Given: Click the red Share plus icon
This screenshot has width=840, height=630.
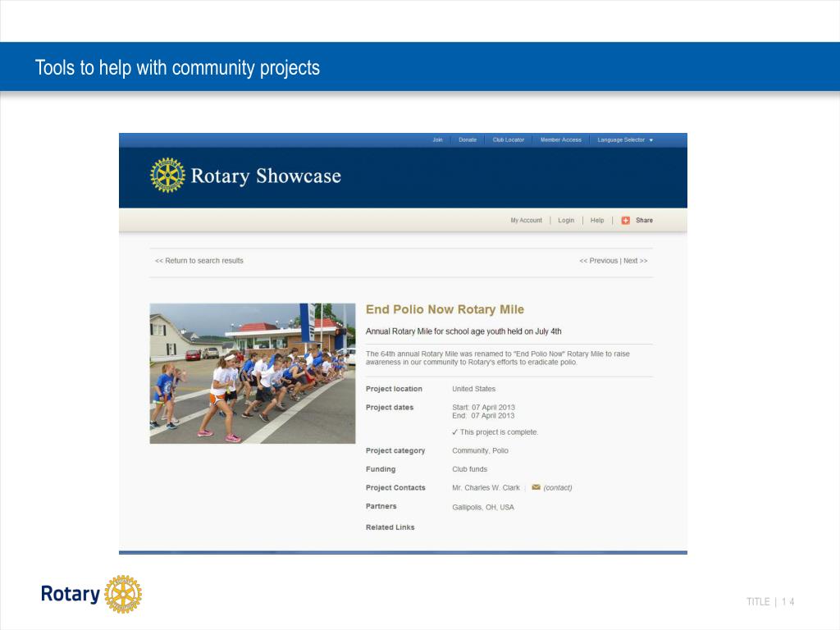Looking at the screenshot, I should click(625, 220).
